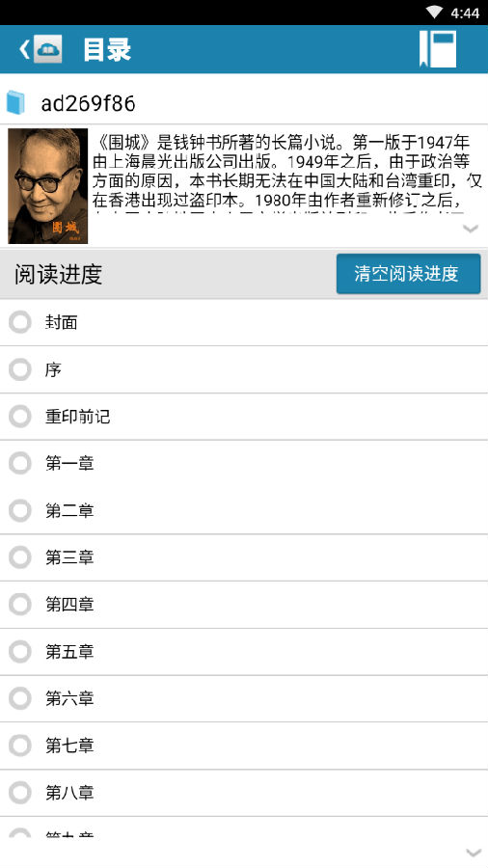Select the 序 progress circle
488x868 pixels.
click(x=20, y=369)
